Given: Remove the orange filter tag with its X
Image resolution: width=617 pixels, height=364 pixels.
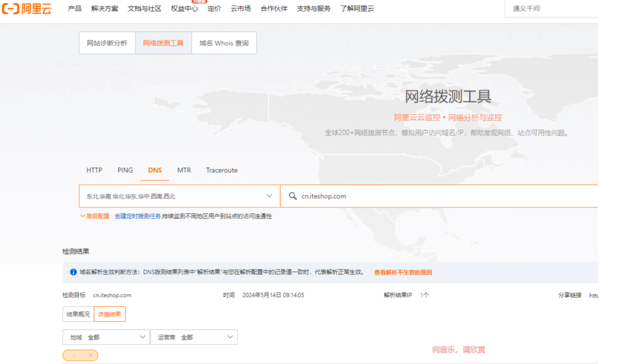Looking at the screenshot, I should click(x=90, y=355).
